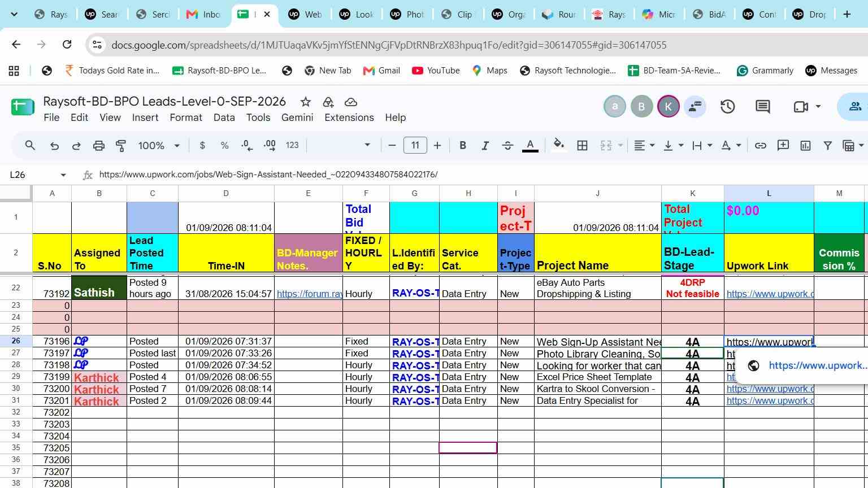
Task: Open the Upwork link in row 31
Action: [770, 401]
